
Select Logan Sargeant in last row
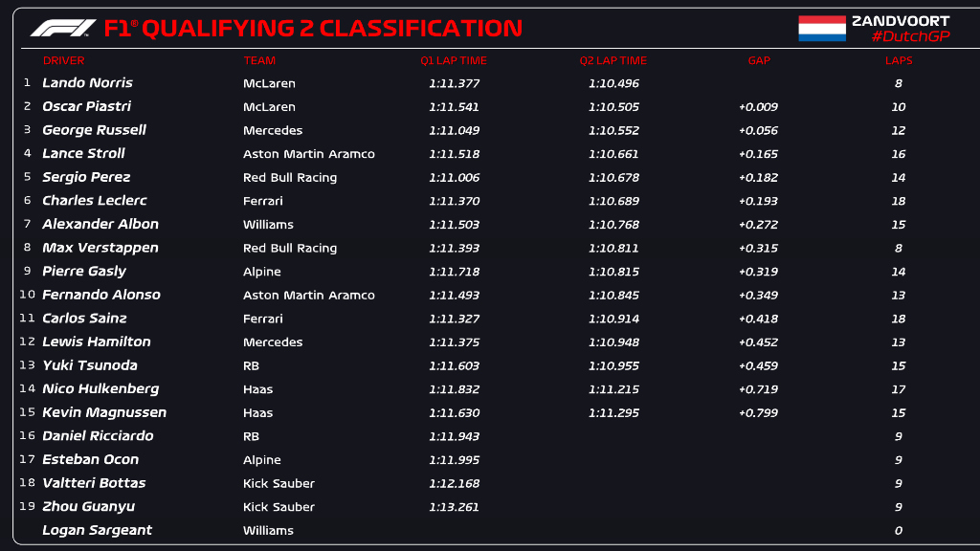97,530
